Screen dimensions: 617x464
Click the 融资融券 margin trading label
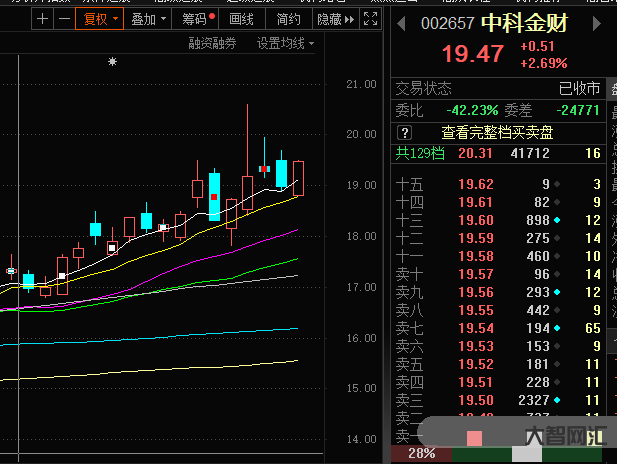(x=212, y=43)
